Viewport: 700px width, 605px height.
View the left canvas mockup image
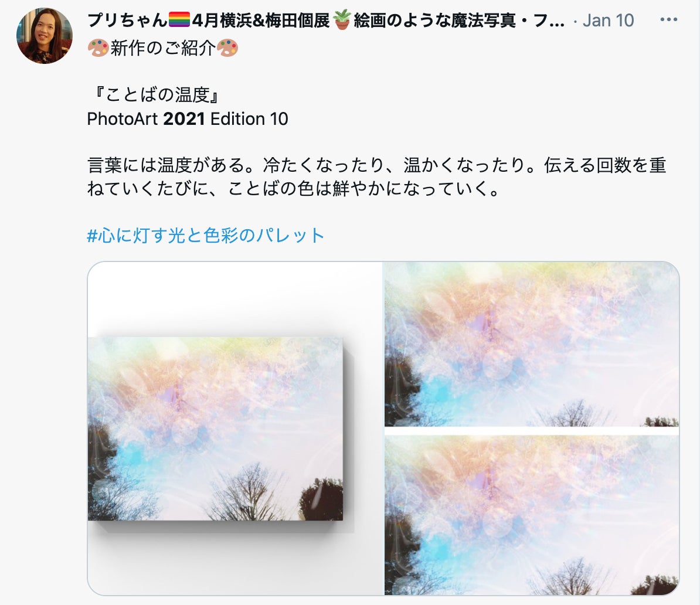pos(235,428)
